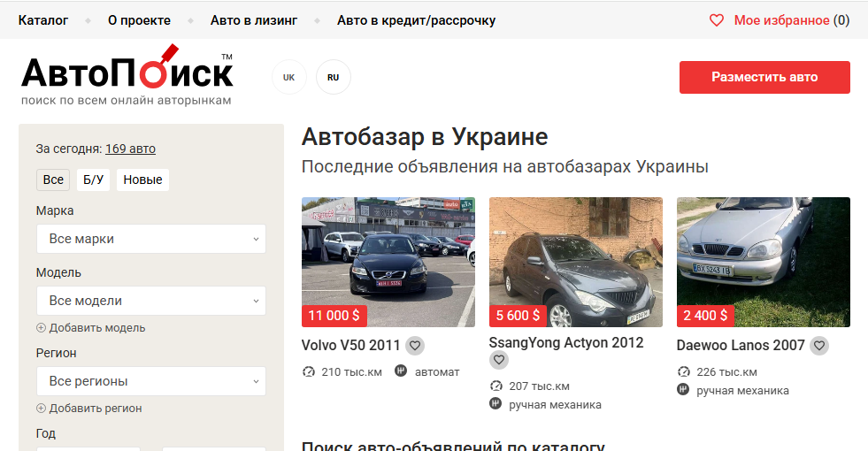The height and width of the screenshot is (451, 868).
Task: Switch language to UK
Action: pyautogui.click(x=289, y=77)
